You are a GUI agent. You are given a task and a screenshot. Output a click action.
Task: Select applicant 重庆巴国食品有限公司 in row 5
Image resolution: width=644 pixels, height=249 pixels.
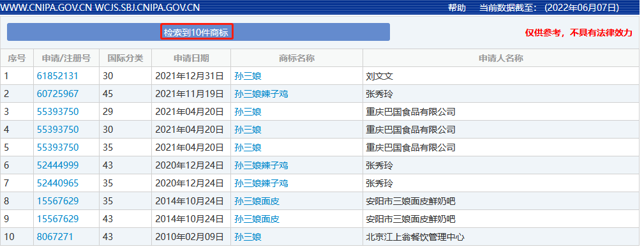tap(410, 147)
